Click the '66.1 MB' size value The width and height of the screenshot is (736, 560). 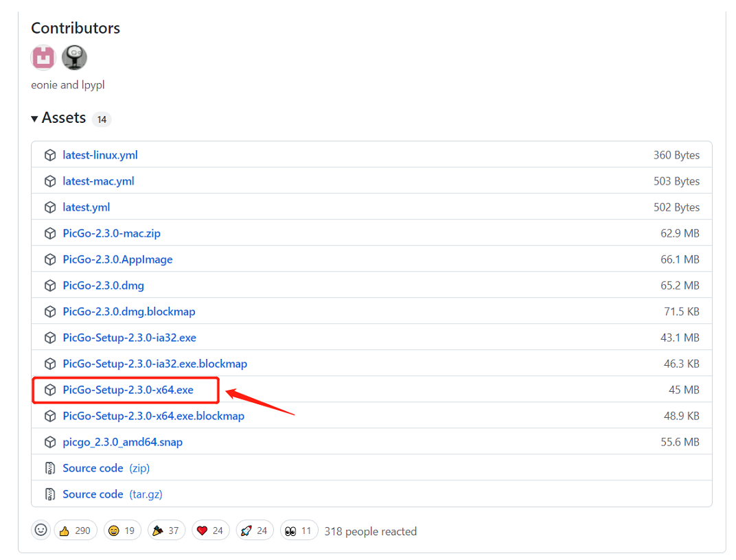[680, 260]
